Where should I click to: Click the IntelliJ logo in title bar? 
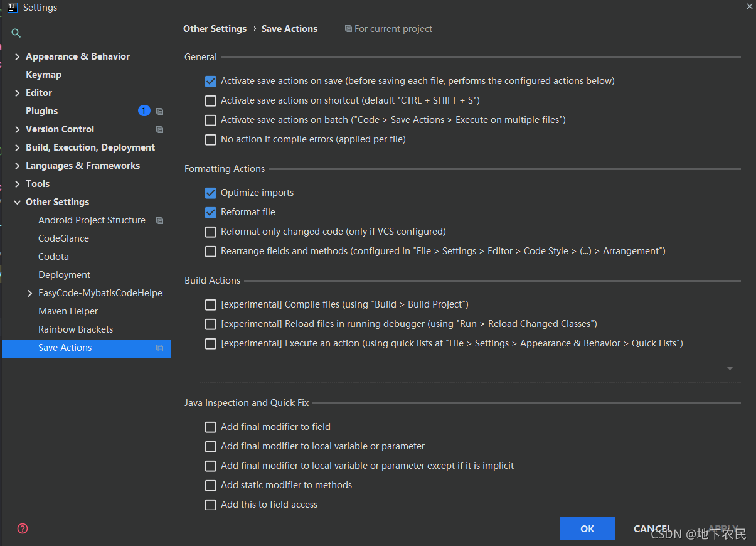point(12,8)
